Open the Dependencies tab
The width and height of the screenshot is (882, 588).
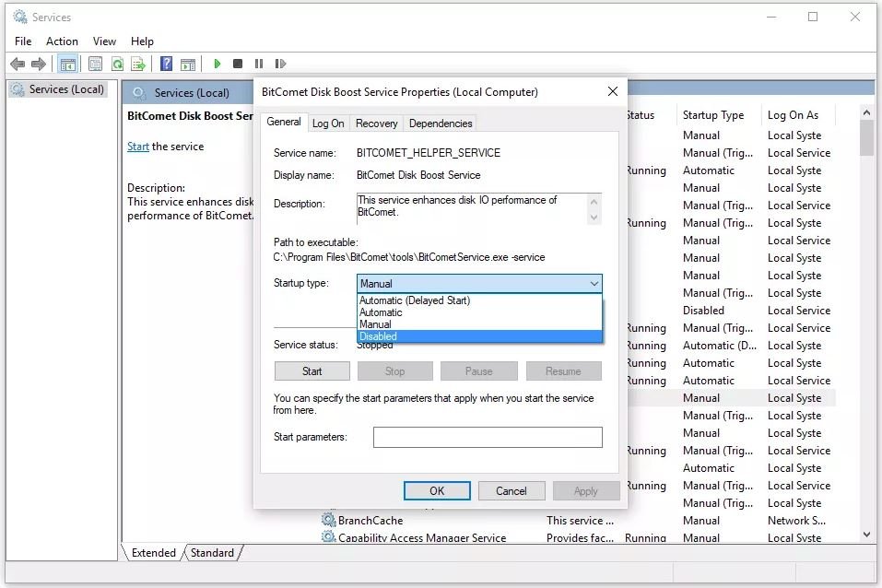(440, 123)
